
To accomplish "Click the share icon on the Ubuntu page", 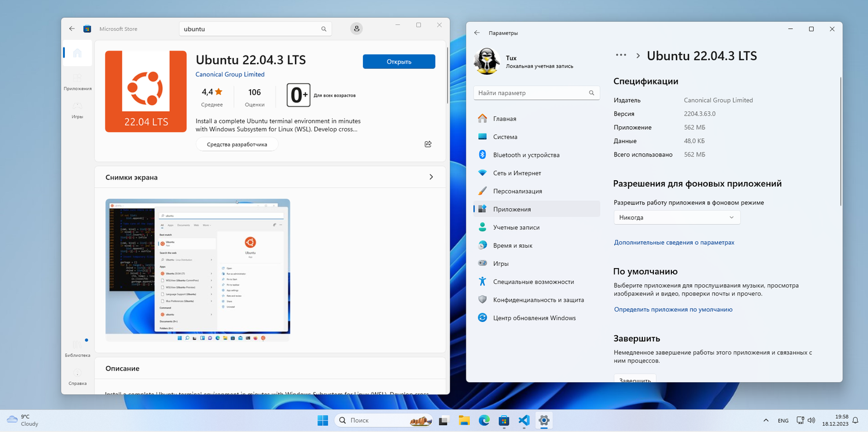I will click(428, 144).
